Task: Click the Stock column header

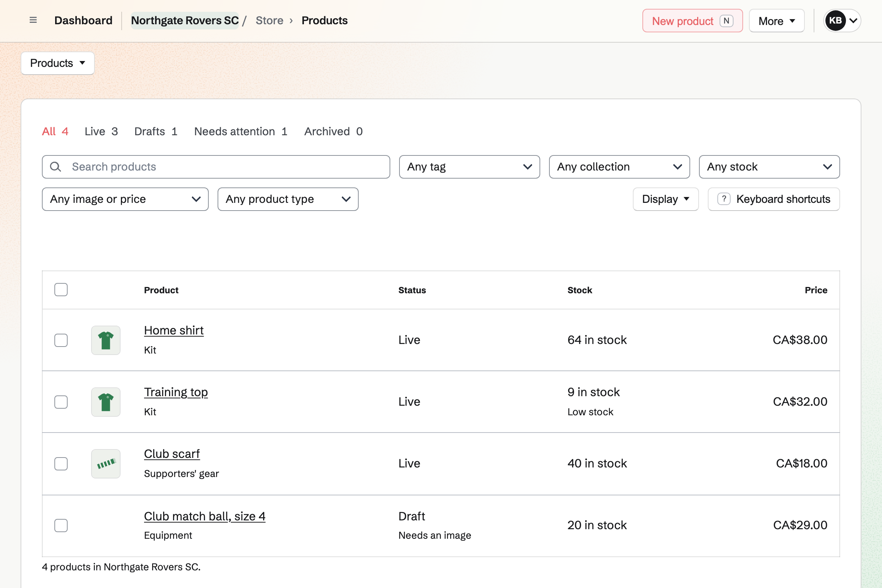Action: pyautogui.click(x=580, y=290)
